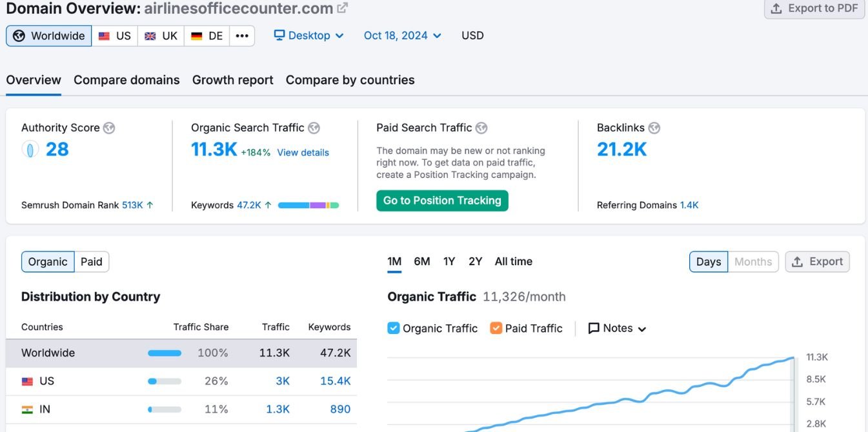Click Worldwide traffic share bar
868x432 pixels.
pyautogui.click(x=165, y=353)
